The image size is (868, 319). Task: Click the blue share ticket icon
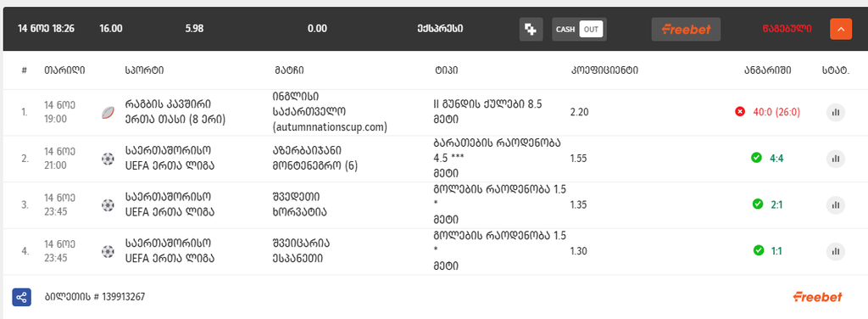click(21, 298)
